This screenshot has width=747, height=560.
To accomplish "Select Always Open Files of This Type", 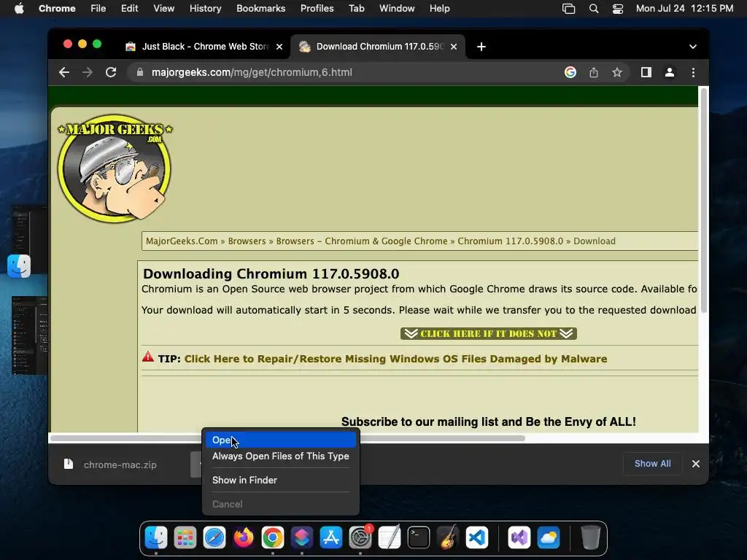I will coord(281,456).
